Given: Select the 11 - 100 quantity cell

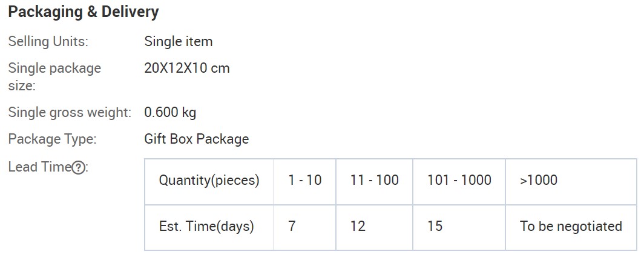Looking at the screenshot, I should [x=374, y=182].
